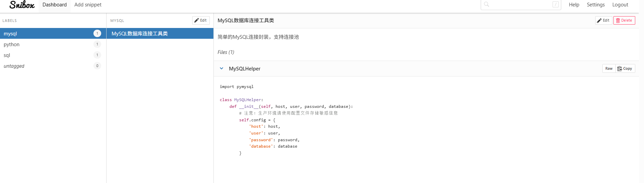Screen dimensions: 644x183
Task: Select the sql label
Action: click(53, 55)
